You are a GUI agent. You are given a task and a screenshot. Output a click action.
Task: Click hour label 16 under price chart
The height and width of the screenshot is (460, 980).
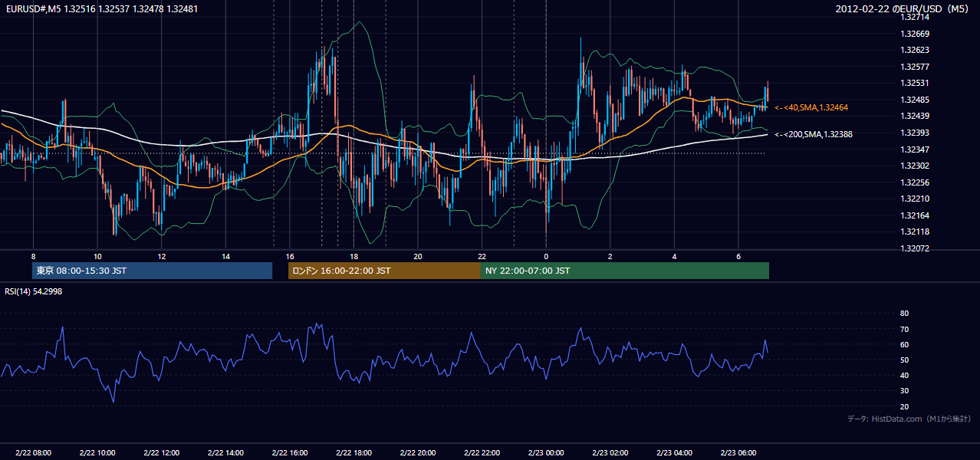click(x=289, y=256)
